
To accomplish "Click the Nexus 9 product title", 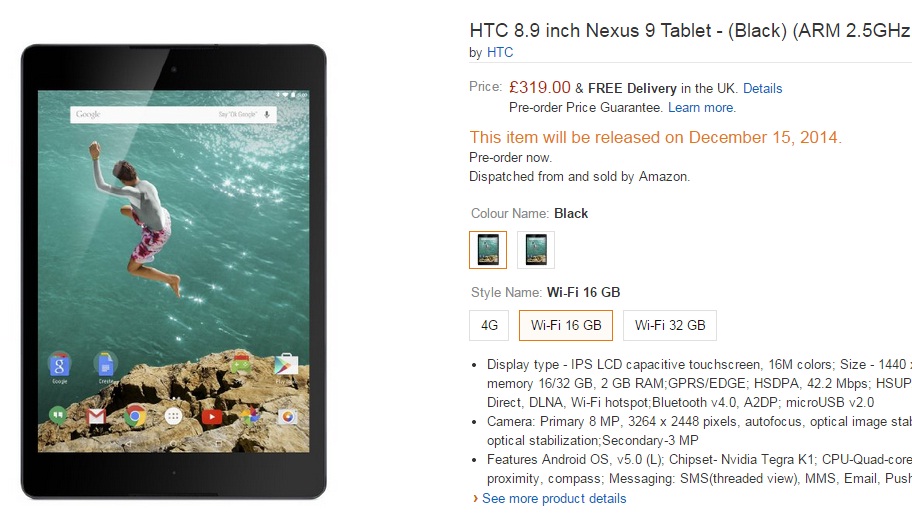I will click(690, 30).
